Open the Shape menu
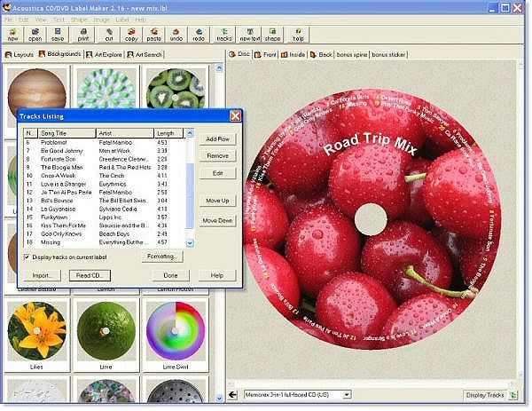The width and height of the screenshot is (532, 411). pos(79,20)
